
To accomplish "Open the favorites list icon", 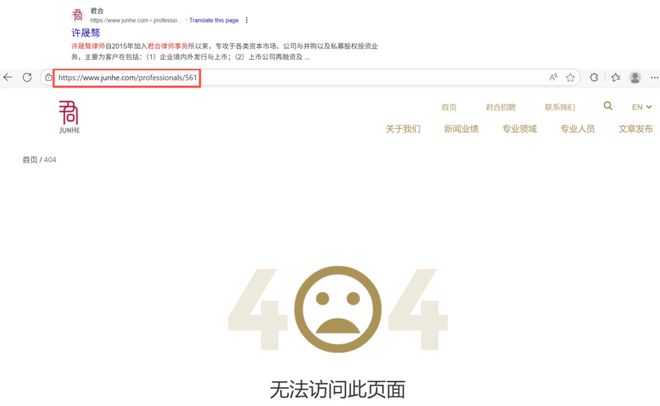I will (615, 77).
